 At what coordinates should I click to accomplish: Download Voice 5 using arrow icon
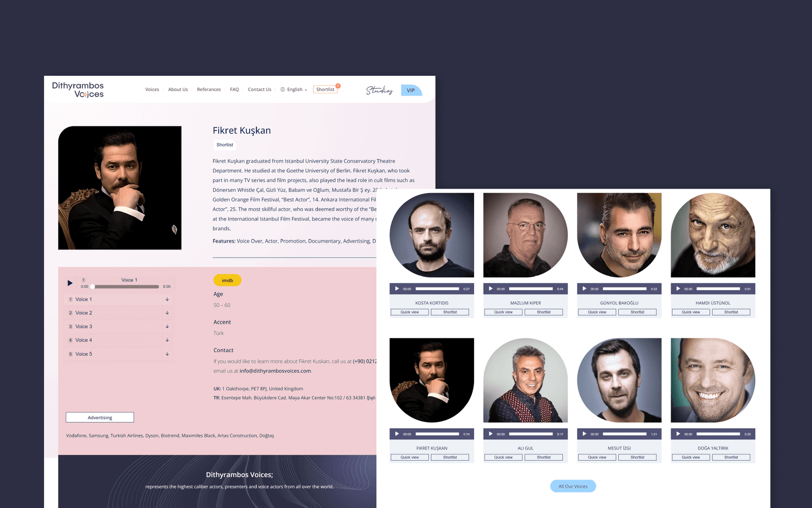[x=167, y=354]
